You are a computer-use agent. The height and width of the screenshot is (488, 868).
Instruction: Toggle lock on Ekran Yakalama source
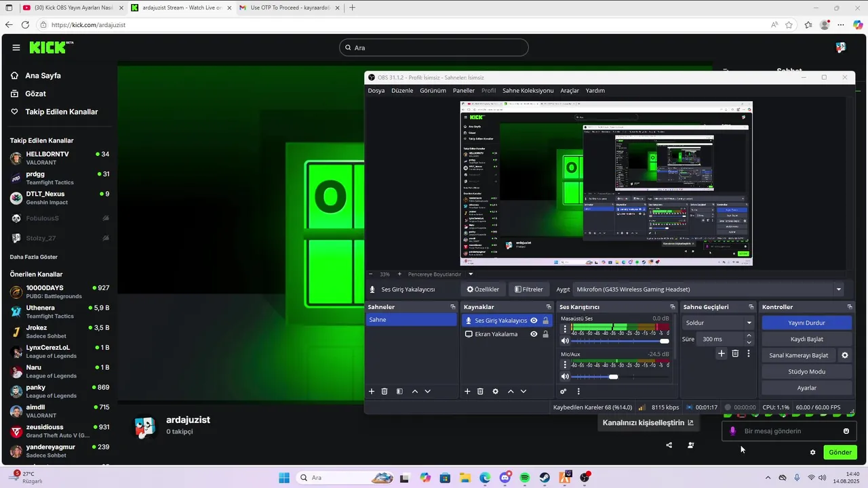pos(545,334)
